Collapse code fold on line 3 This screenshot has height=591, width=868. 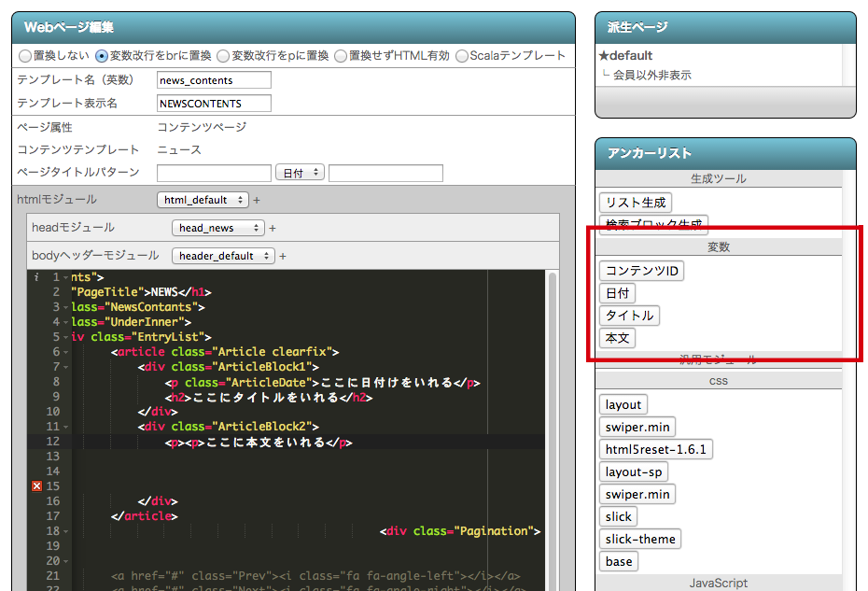tap(66, 307)
